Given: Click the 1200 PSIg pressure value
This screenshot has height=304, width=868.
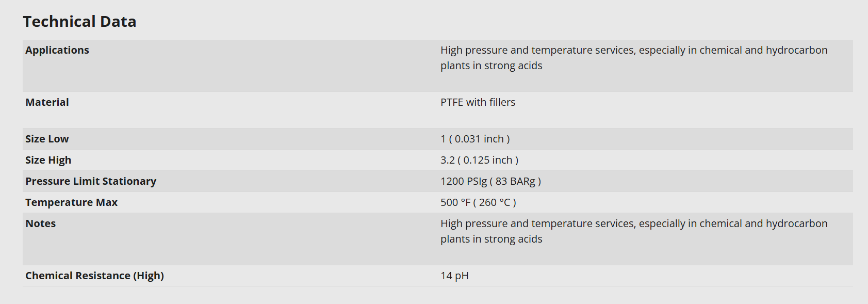Looking at the screenshot, I should click(x=463, y=181).
